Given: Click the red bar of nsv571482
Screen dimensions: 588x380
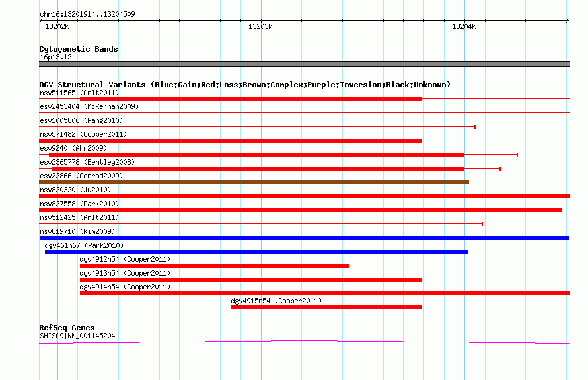Looking at the screenshot, I should tap(231, 141).
